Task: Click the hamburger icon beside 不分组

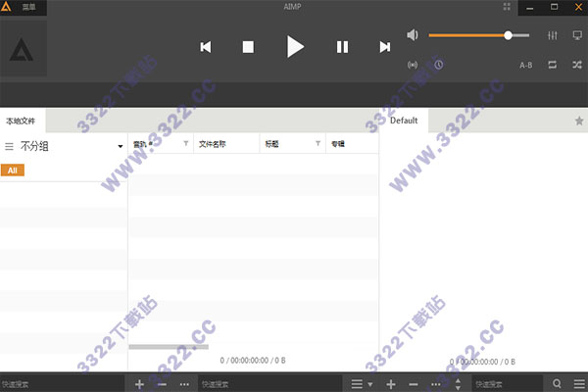Action: pyautogui.click(x=9, y=146)
